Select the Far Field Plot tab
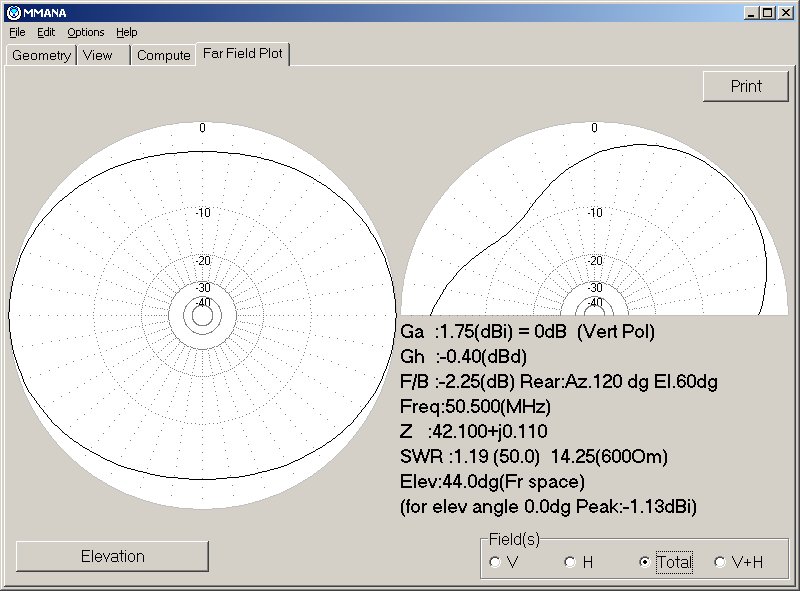Image resolution: width=800 pixels, height=591 pixels. [243, 55]
